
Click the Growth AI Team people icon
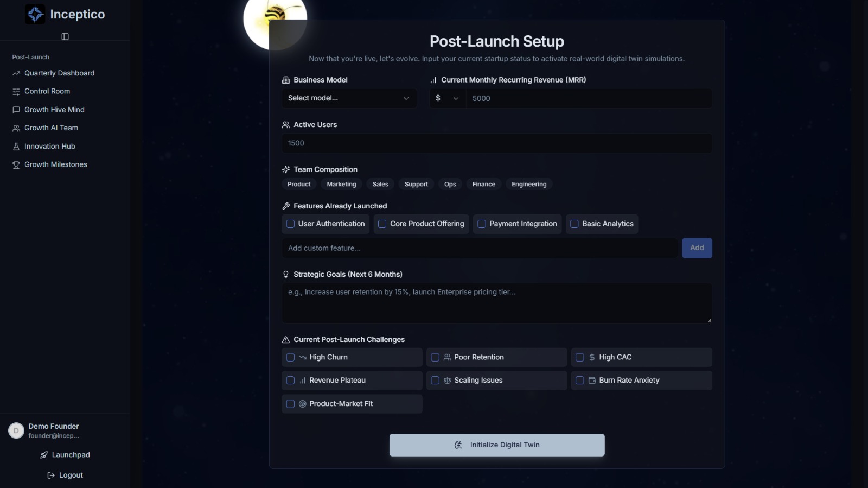[16, 128]
